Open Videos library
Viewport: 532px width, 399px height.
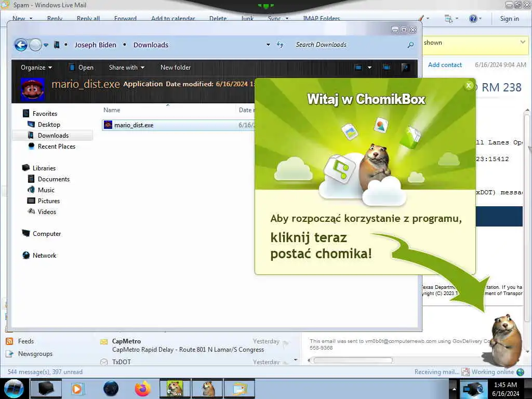(46, 212)
